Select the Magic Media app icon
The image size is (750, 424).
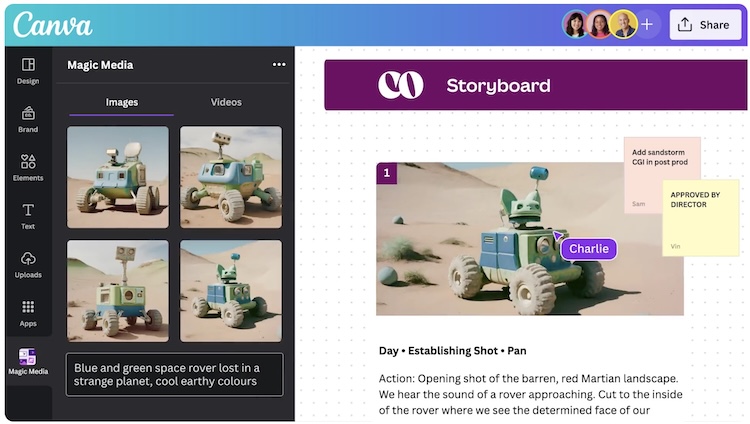(28, 357)
